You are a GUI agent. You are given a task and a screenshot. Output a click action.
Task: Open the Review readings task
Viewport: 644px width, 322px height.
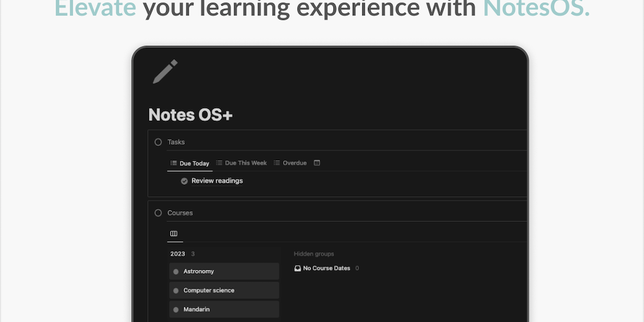pos(217,181)
